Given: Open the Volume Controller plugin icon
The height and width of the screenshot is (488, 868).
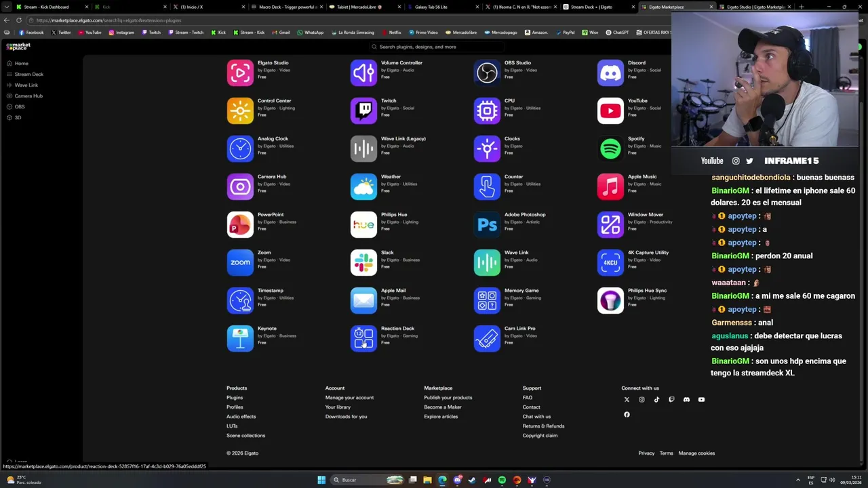Looking at the screenshot, I should coord(363,73).
